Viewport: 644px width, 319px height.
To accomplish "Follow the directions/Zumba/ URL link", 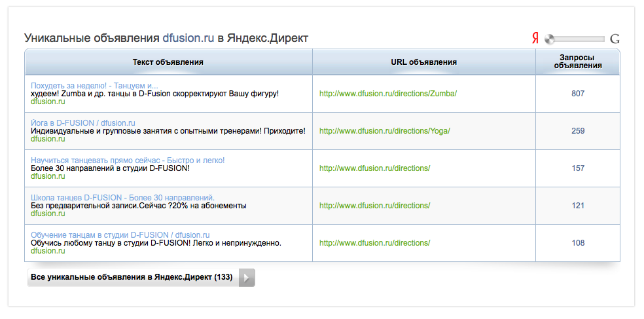I will tap(387, 94).
